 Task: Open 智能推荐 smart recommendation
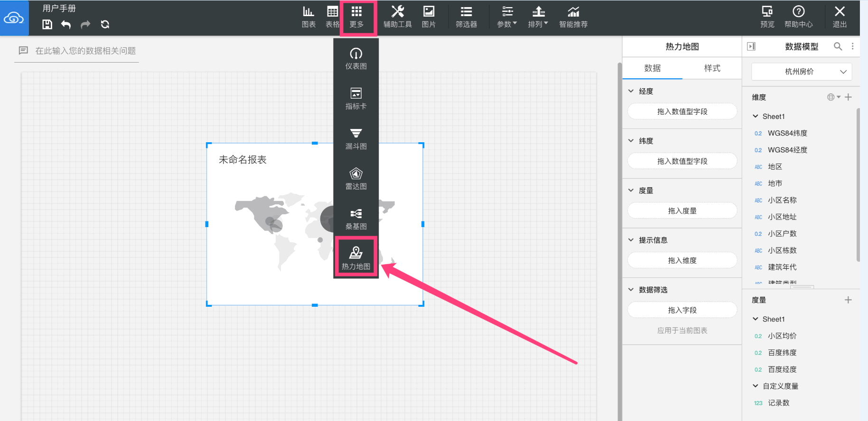(573, 17)
